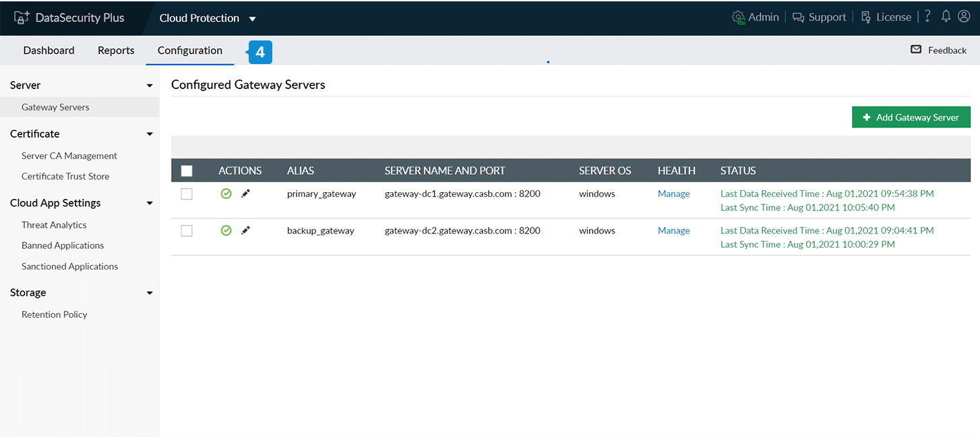Open the License page link
980x437 pixels.
886,18
